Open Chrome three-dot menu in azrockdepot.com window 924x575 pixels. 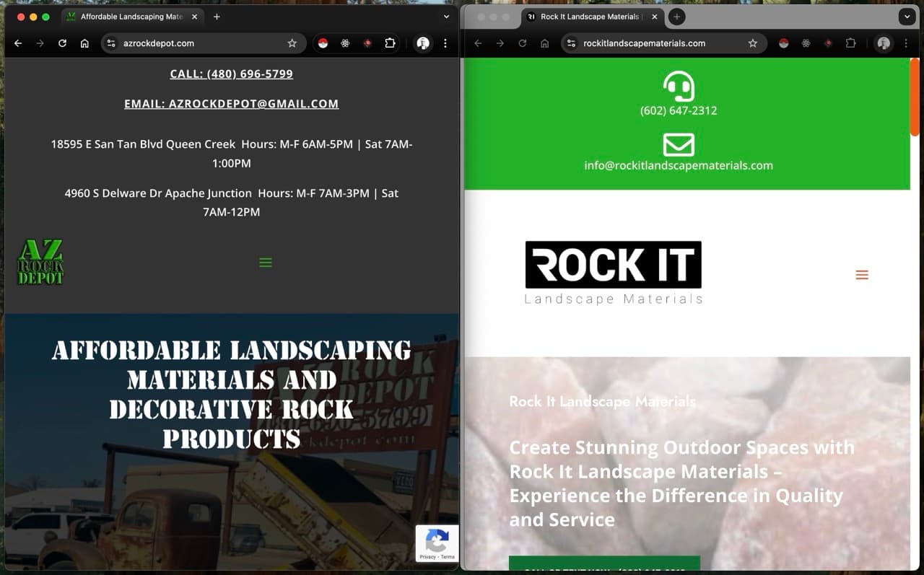click(445, 43)
